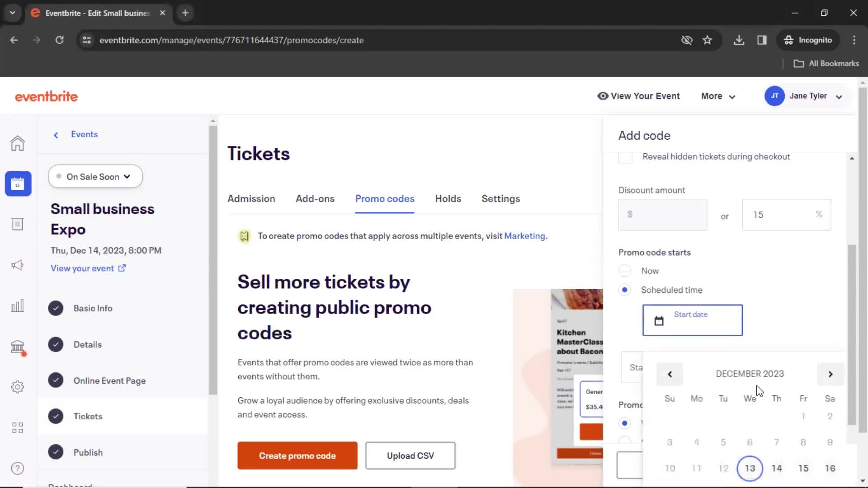Click date 15 on December 2023 calendar
The image size is (868, 488).
point(803,468)
